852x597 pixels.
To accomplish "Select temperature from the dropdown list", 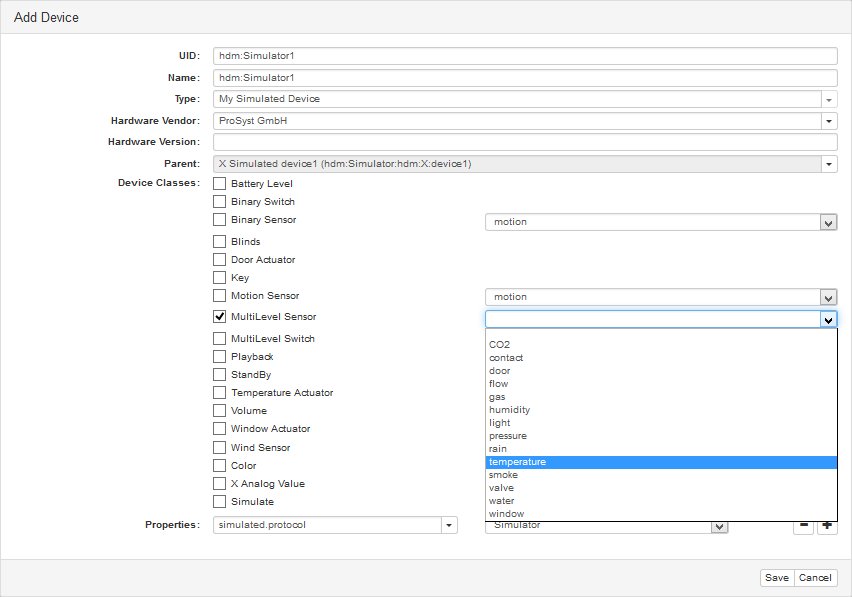I will point(660,462).
